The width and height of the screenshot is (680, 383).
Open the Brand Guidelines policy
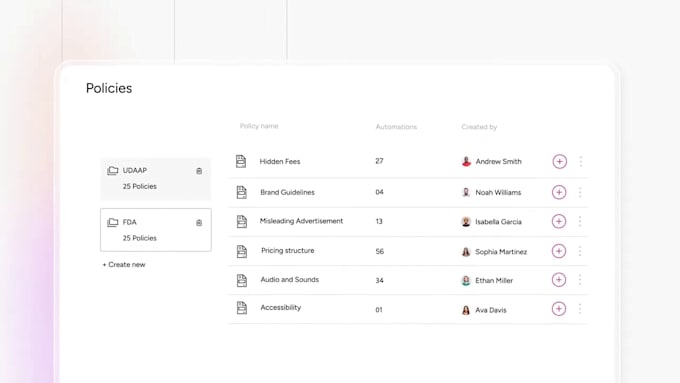coord(287,192)
